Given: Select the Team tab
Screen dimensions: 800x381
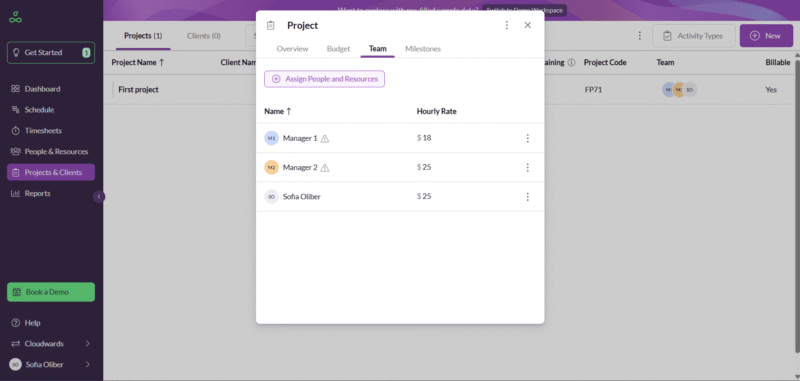Looking at the screenshot, I should click(x=378, y=48).
